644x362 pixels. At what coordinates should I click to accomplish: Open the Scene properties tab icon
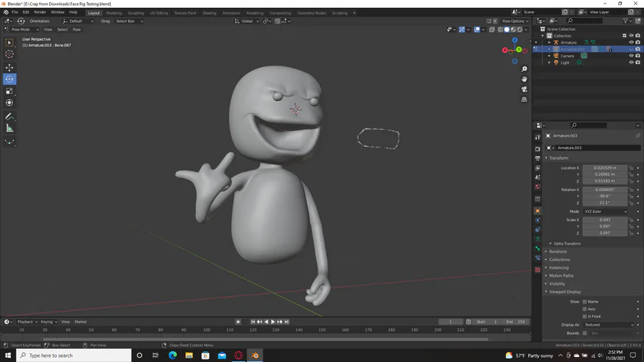[537, 177]
